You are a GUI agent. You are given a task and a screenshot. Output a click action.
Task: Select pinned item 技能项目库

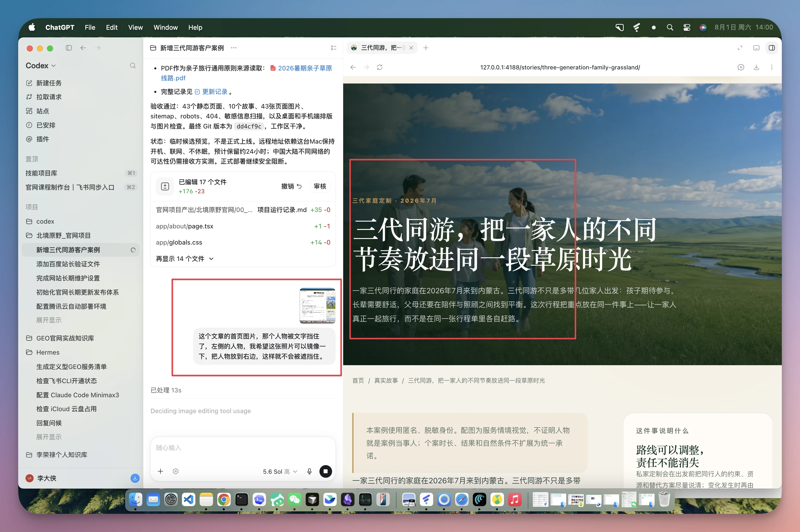(81, 173)
